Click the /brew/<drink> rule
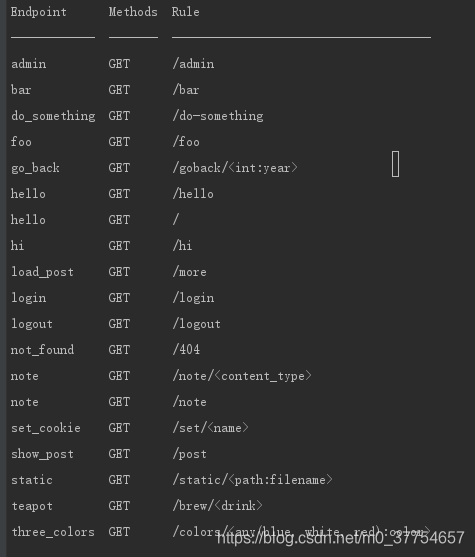Viewport: 475px width, 557px height. 217,506
